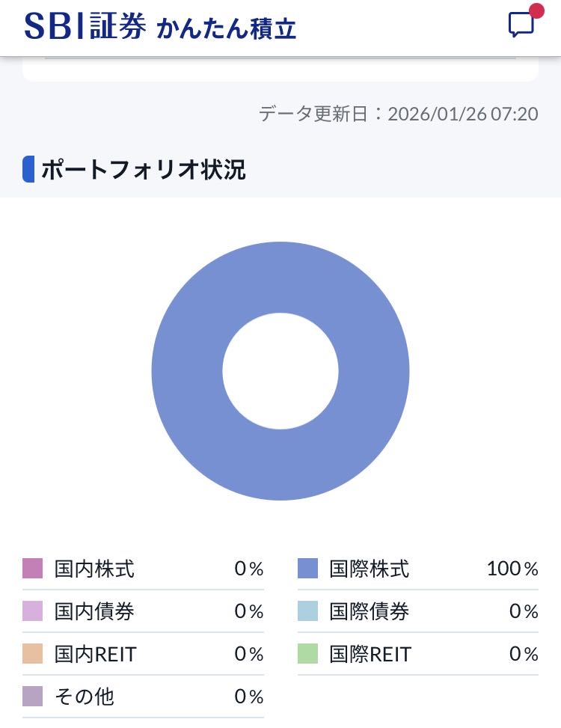Open the chat message icon
This screenshot has width=561, height=728.
[521, 24]
